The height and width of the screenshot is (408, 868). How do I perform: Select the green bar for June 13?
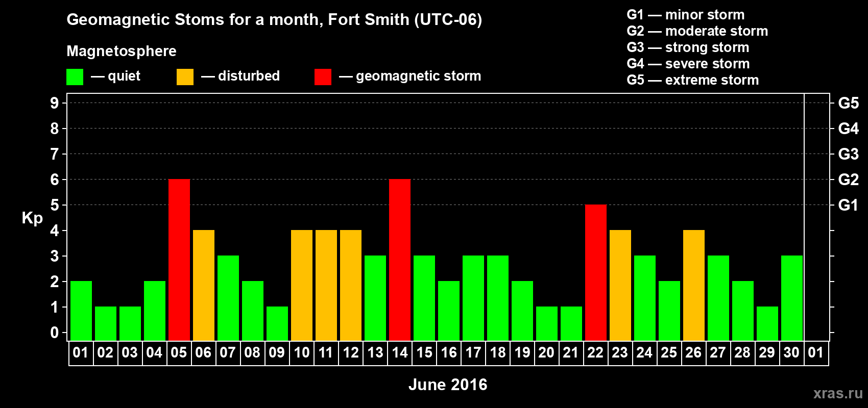(375, 298)
